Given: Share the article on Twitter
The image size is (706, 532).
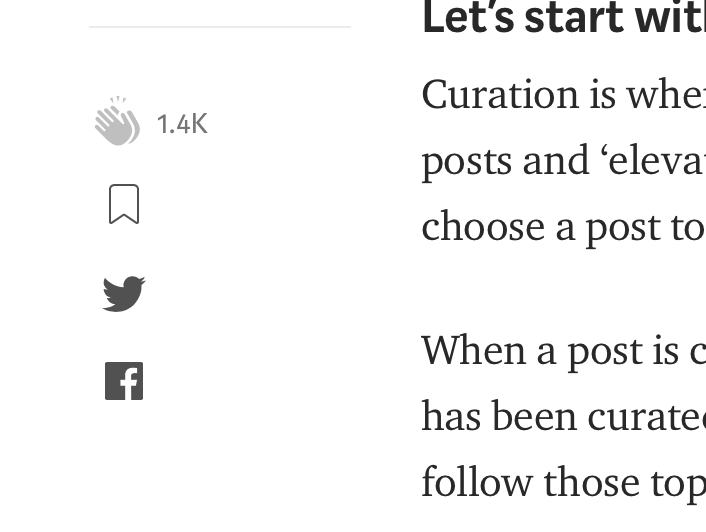Looking at the screenshot, I should (124, 293).
